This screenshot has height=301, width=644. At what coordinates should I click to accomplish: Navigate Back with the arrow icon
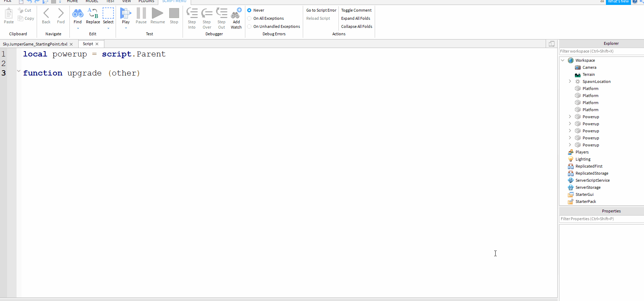coord(46,13)
